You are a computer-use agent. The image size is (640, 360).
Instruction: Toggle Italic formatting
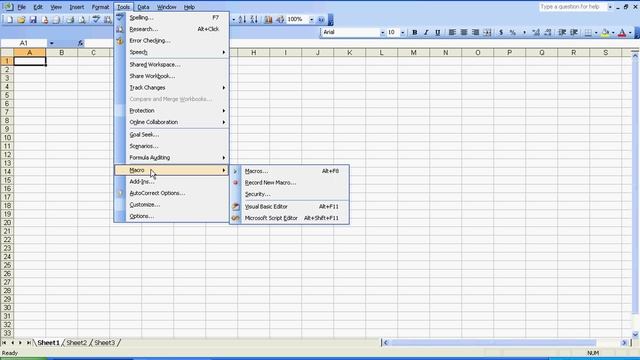pos(426,32)
